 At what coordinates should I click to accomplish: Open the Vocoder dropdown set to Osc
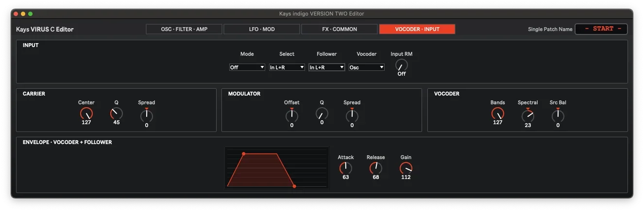(367, 67)
